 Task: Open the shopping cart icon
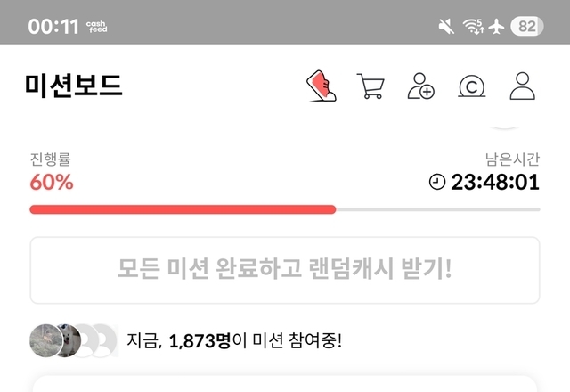click(370, 86)
